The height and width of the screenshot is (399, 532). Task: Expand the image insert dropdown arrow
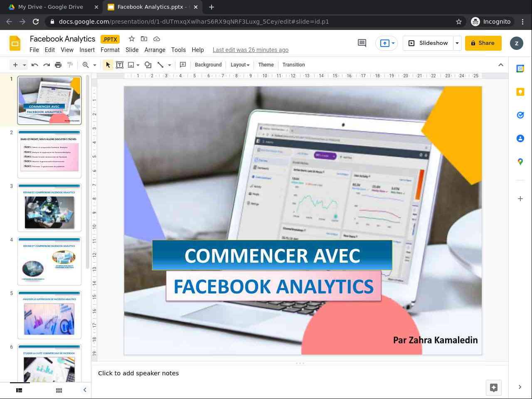137,65
